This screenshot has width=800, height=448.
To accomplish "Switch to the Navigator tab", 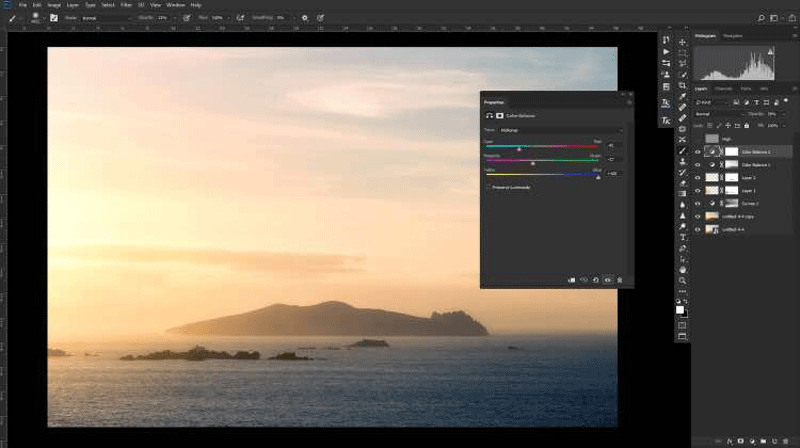I will click(x=733, y=36).
